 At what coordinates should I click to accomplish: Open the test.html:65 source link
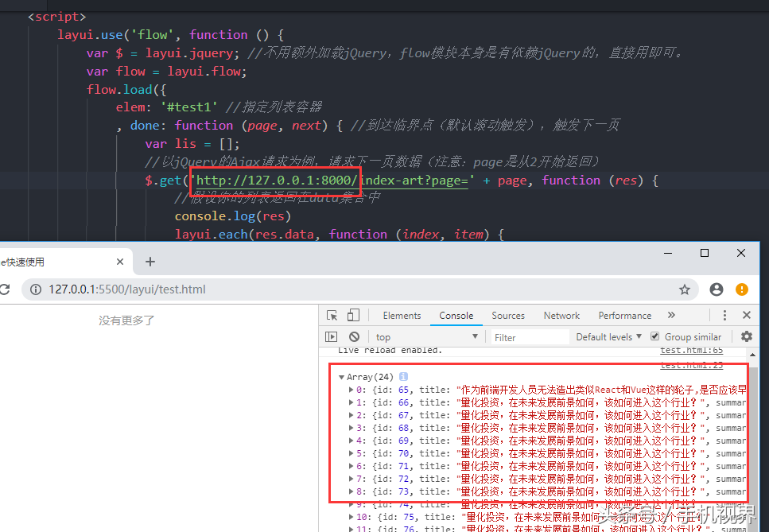pos(691,351)
